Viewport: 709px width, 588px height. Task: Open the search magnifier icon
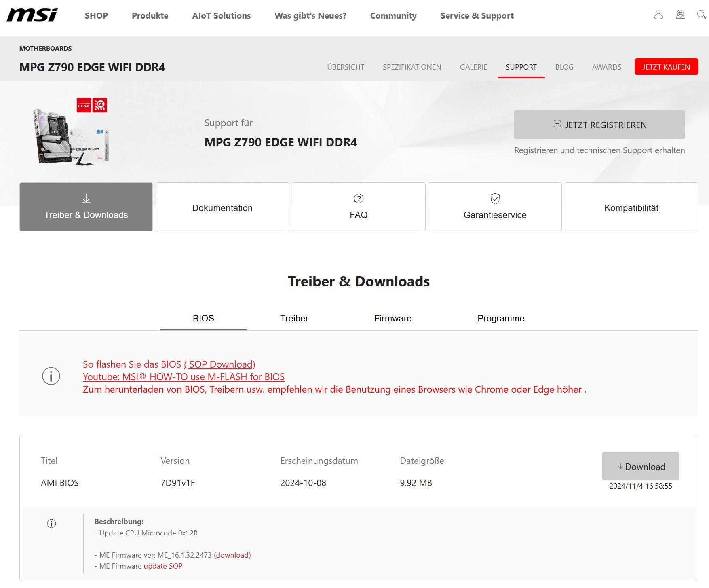[702, 15]
